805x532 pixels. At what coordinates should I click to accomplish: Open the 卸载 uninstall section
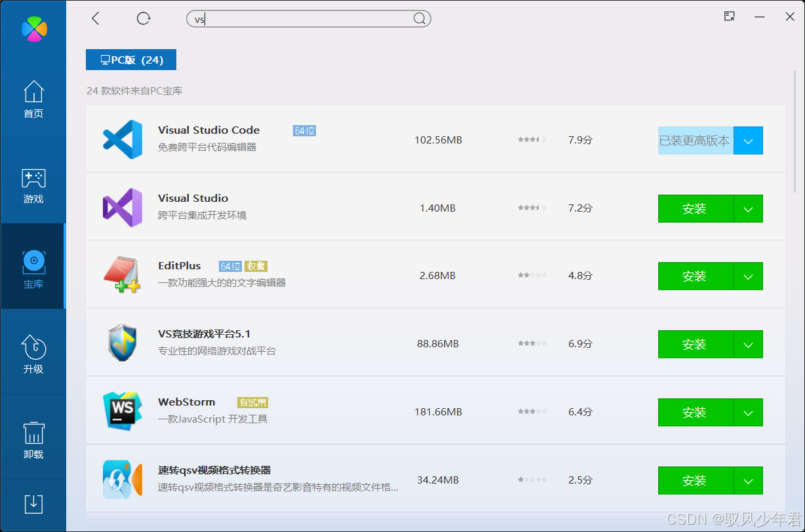point(33,440)
